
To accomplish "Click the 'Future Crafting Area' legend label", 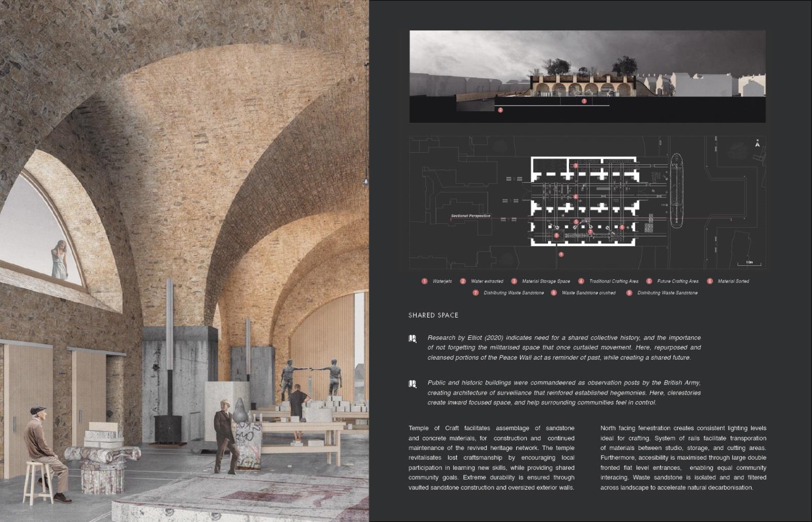I will pyautogui.click(x=678, y=281).
